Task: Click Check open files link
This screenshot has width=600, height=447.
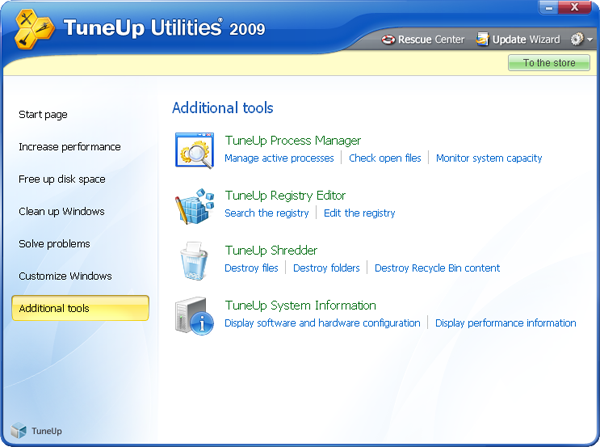Action: 385,158
